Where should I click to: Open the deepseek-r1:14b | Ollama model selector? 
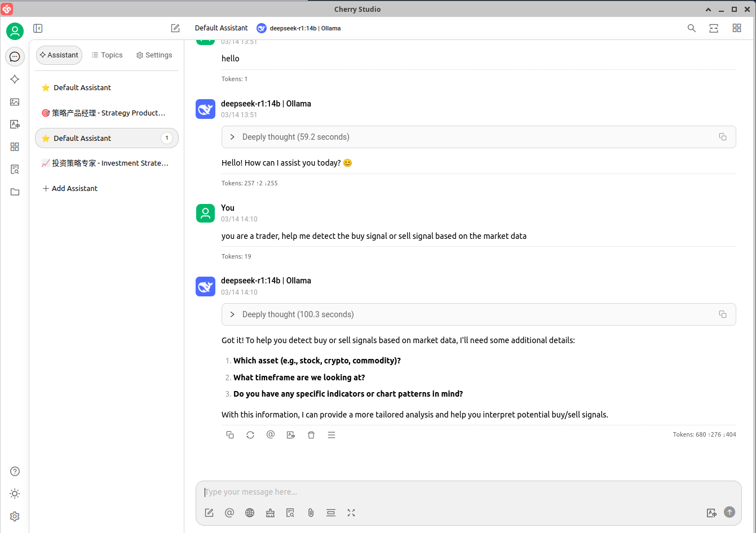[x=299, y=28]
